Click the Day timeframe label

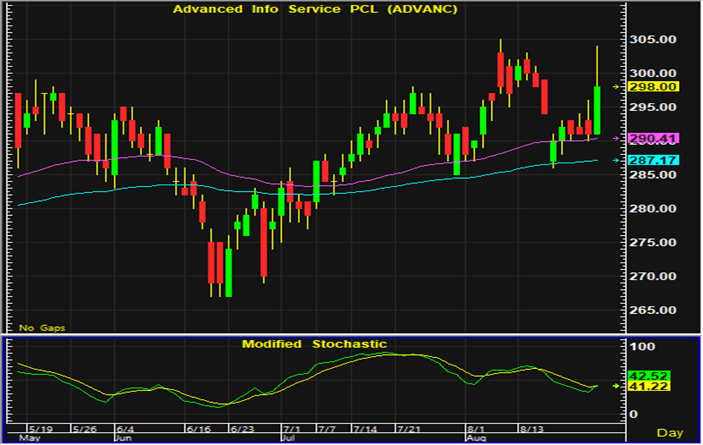coord(675,433)
